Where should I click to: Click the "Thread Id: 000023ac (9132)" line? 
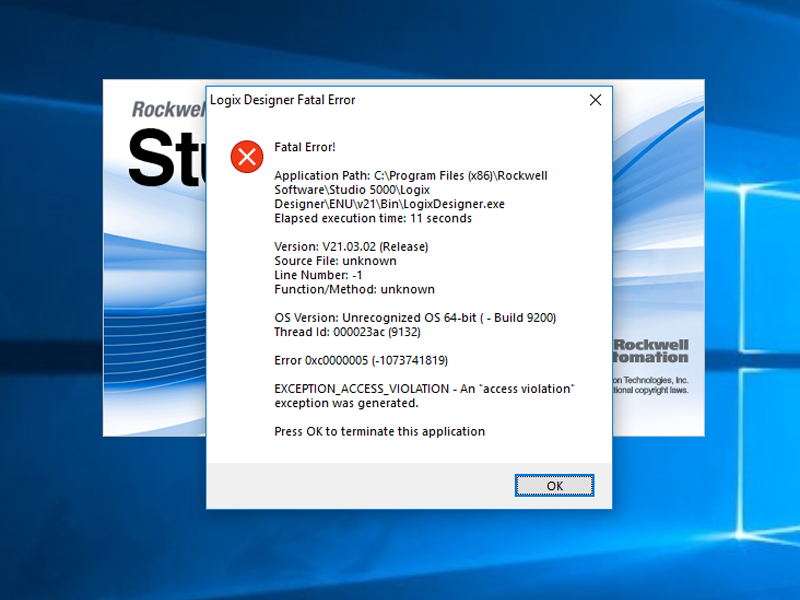[x=347, y=332]
